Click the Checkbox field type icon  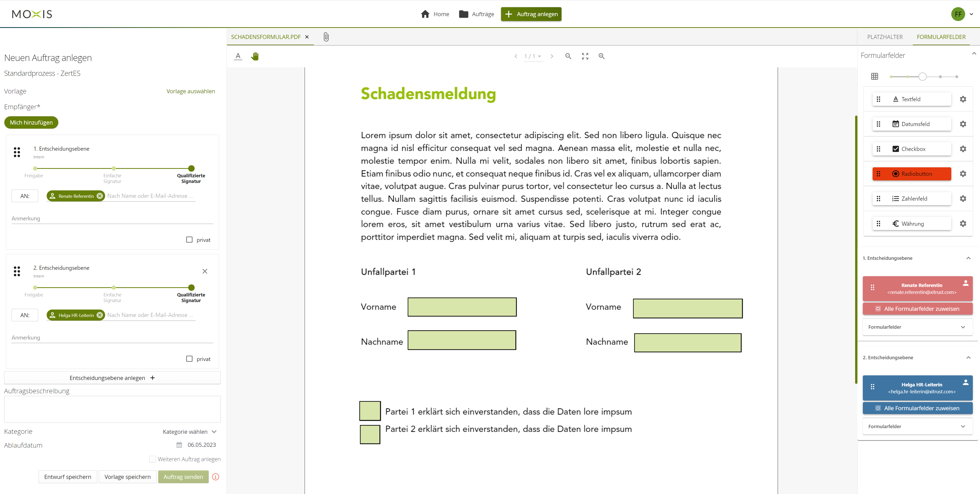point(896,149)
